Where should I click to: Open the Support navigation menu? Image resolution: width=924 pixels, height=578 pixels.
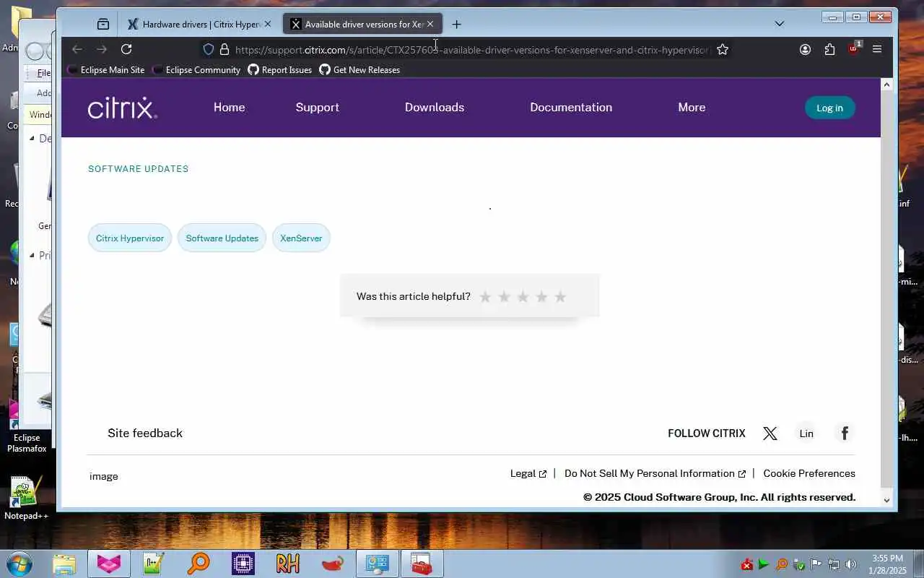pos(318,107)
